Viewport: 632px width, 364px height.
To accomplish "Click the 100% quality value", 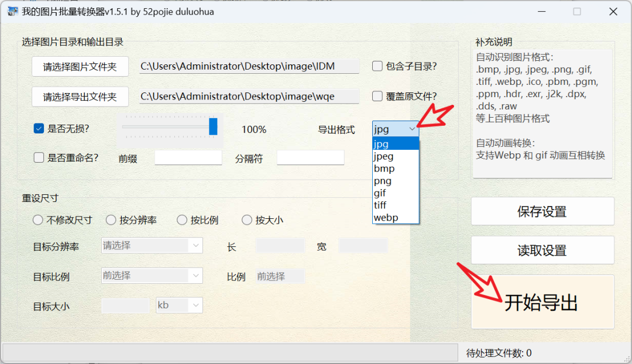I will [x=254, y=129].
